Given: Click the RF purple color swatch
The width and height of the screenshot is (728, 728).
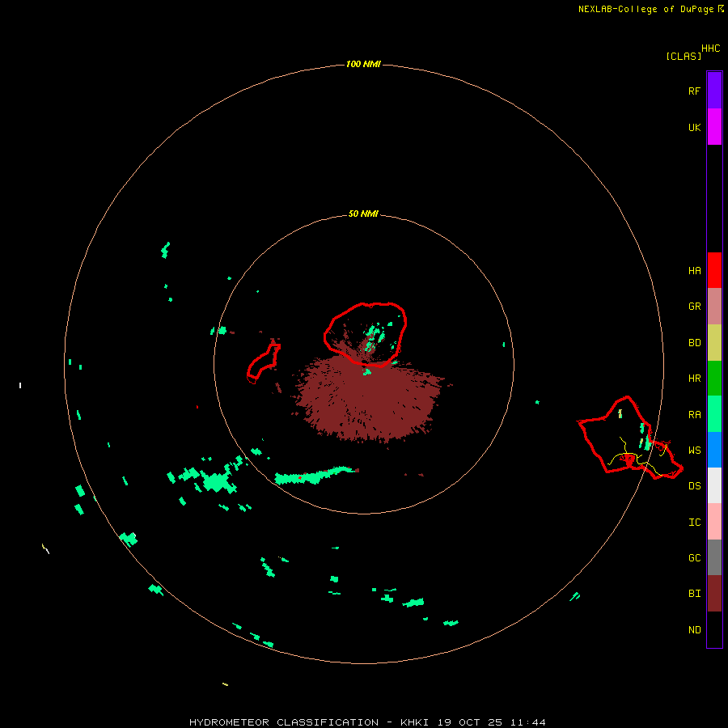Looking at the screenshot, I should (x=714, y=91).
